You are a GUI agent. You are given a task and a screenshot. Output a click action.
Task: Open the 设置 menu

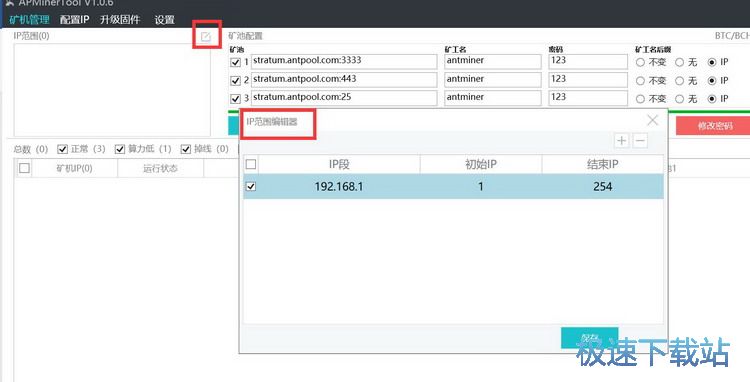pyautogui.click(x=165, y=20)
